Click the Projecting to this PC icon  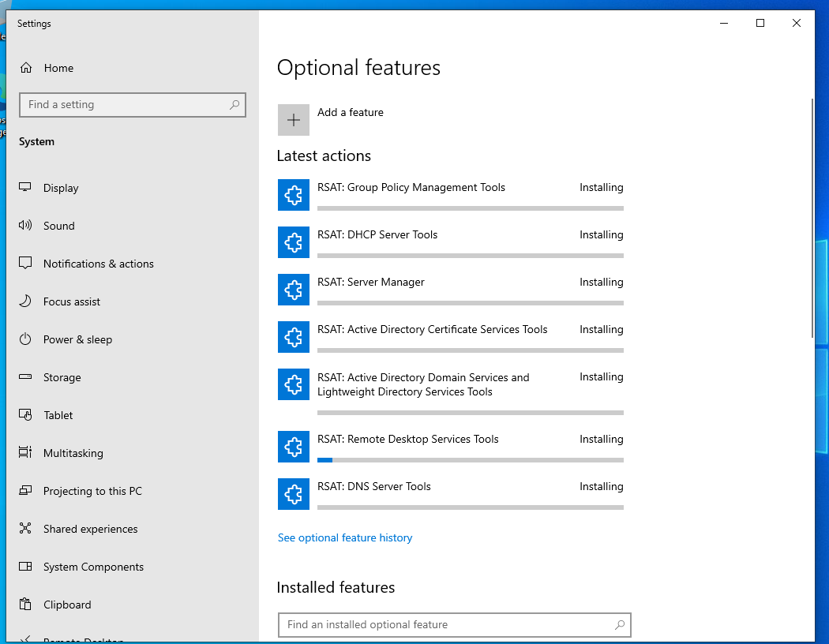point(24,490)
